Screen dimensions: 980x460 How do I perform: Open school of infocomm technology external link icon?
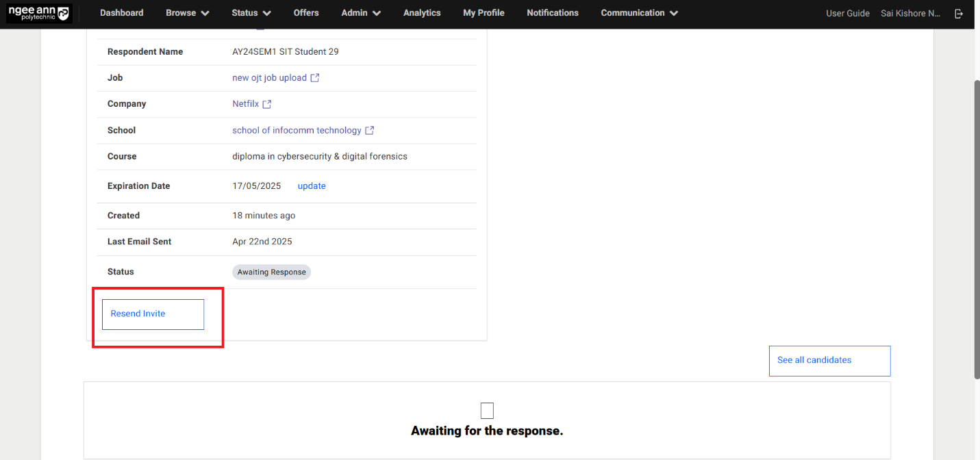[370, 130]
